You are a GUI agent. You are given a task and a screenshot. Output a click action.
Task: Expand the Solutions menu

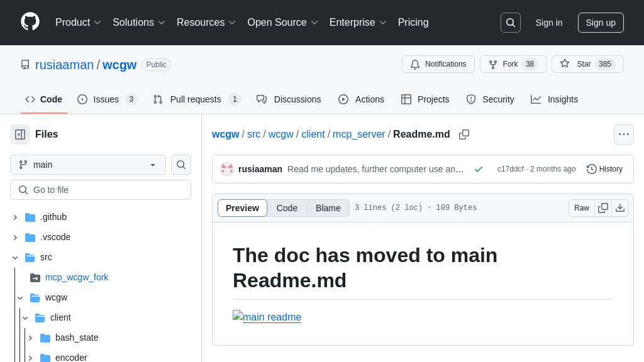click(x=139, y=22)
